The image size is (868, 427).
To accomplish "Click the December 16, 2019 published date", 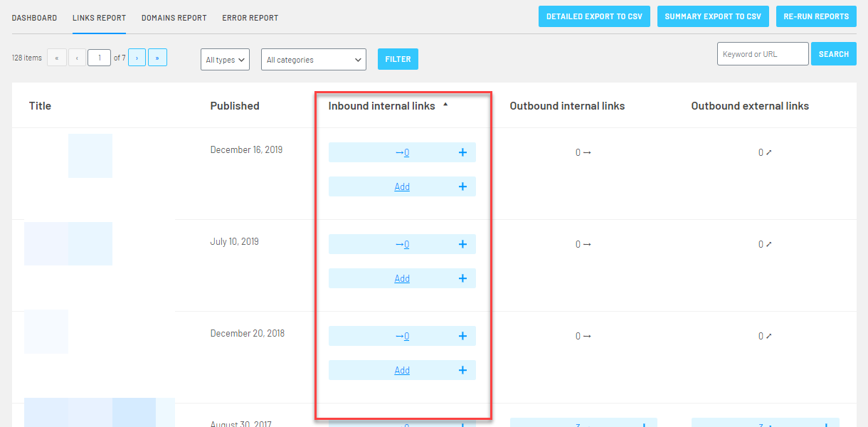I will 246,149.
